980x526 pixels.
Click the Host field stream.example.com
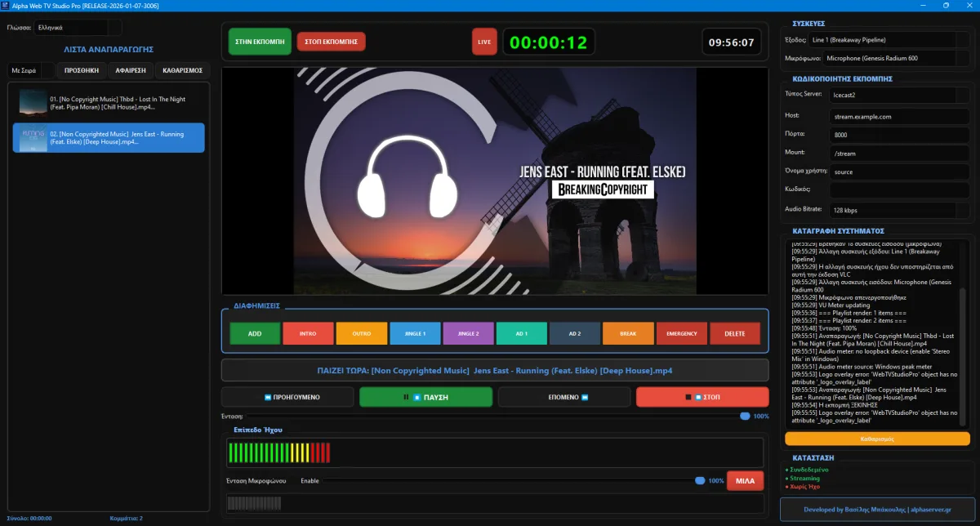pyautogui.click(x=900, y=116)
